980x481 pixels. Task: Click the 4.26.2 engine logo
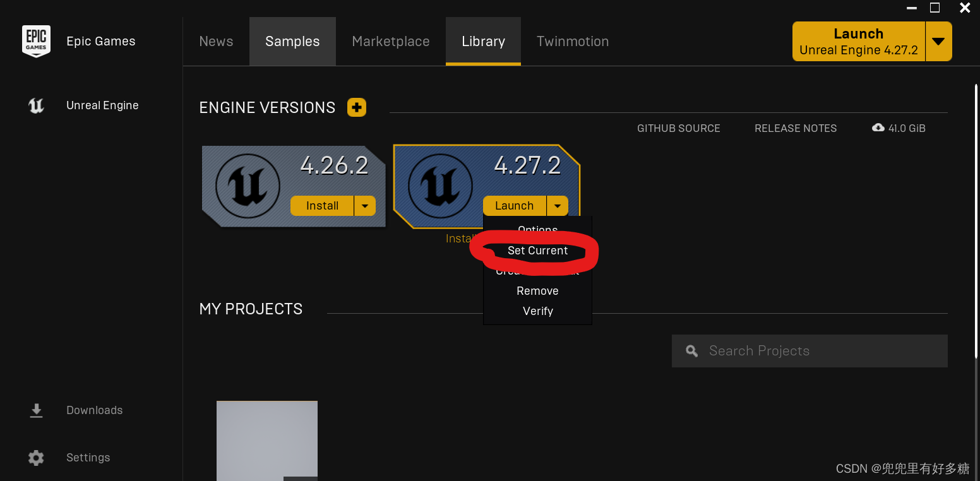(x=248, y=187)
